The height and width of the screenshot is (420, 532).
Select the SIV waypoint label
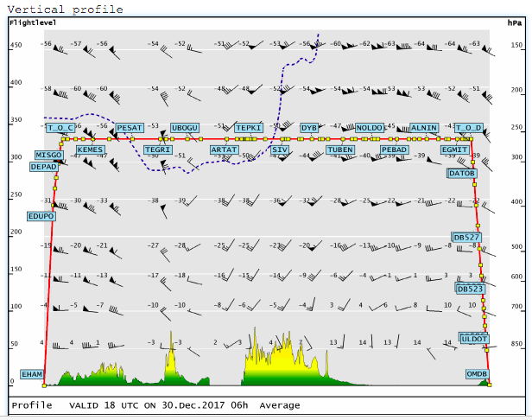pyautogui.click(x=280, y=150)
